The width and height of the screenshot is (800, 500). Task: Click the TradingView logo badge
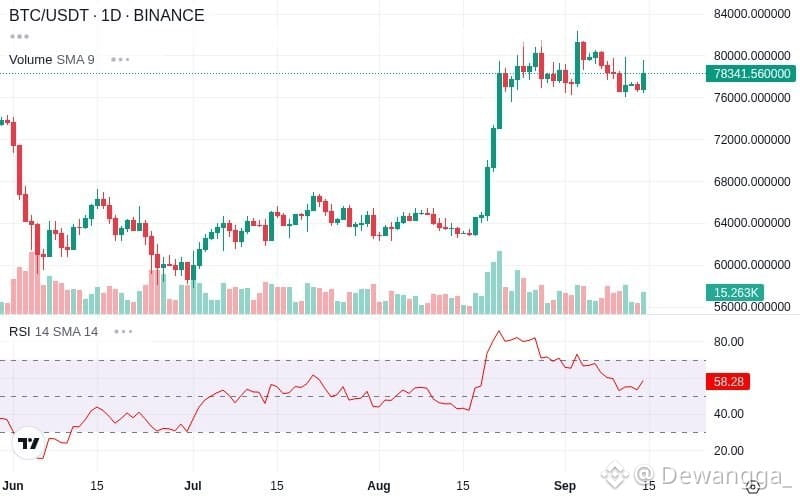point(29,443)
